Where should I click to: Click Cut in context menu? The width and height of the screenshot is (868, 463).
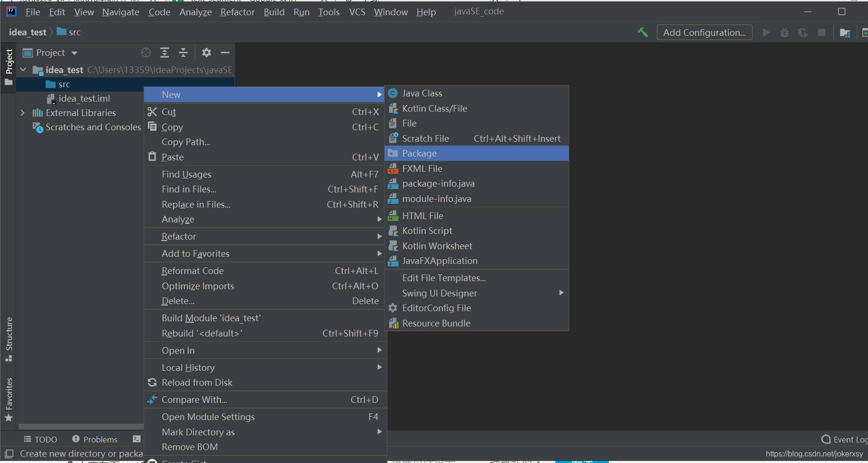[x=264, y=112]
